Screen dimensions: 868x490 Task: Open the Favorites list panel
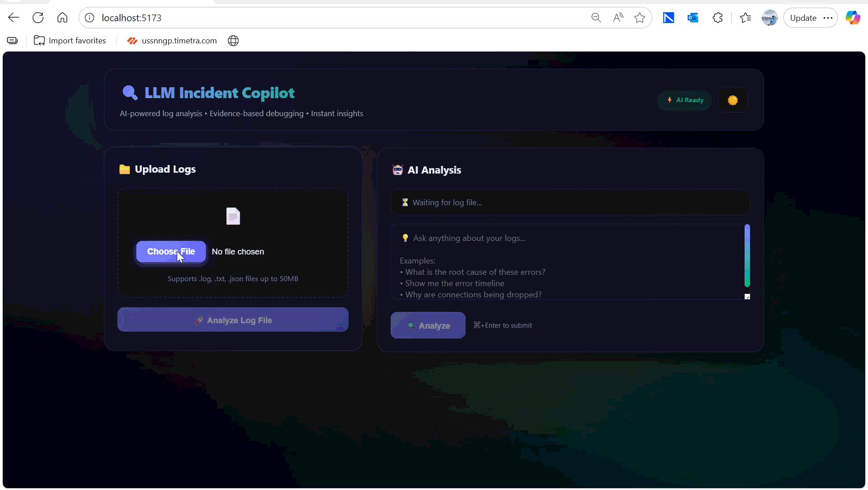coord(745,18)
